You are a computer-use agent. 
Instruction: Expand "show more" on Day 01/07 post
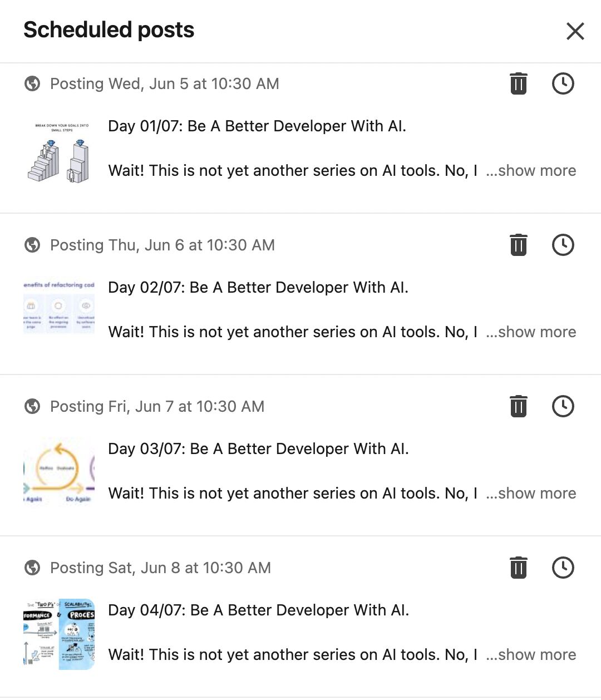(531, 171)
